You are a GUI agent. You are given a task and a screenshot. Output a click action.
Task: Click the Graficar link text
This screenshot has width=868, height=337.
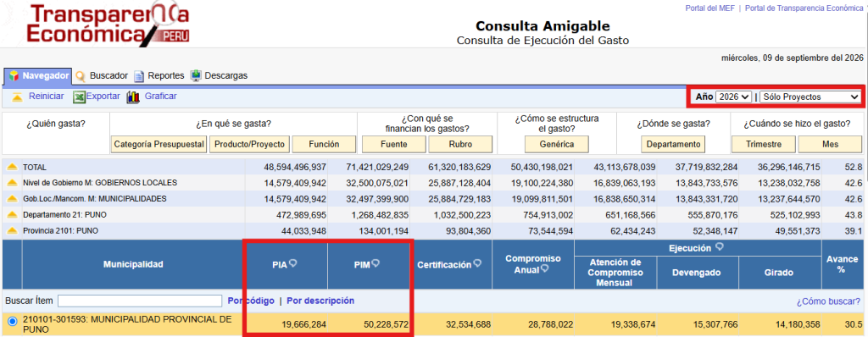pyautogui.click(x=160, y=97)
